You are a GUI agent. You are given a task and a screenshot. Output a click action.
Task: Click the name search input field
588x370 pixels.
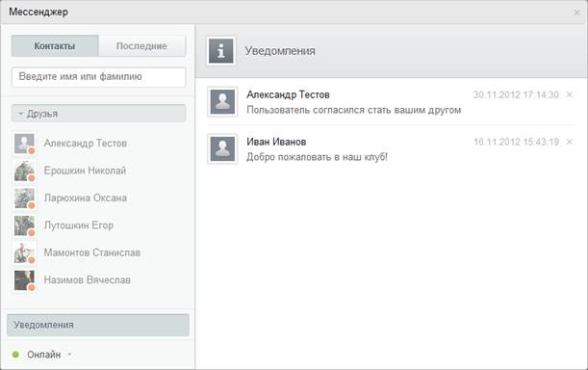98,77
